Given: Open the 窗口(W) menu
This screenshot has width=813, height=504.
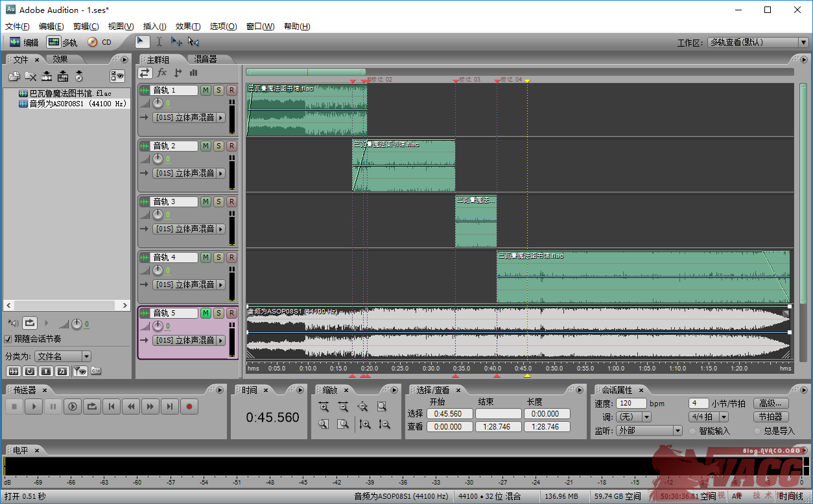Looking at the screenshot, I should [260, 27].
